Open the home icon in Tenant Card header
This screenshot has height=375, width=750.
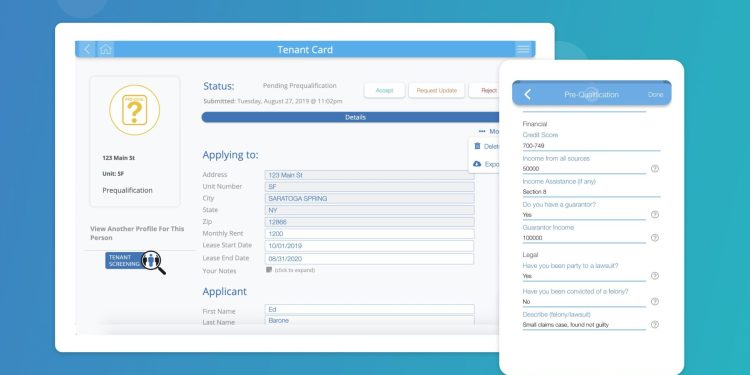pyautogui.click(x=106, y=49)
